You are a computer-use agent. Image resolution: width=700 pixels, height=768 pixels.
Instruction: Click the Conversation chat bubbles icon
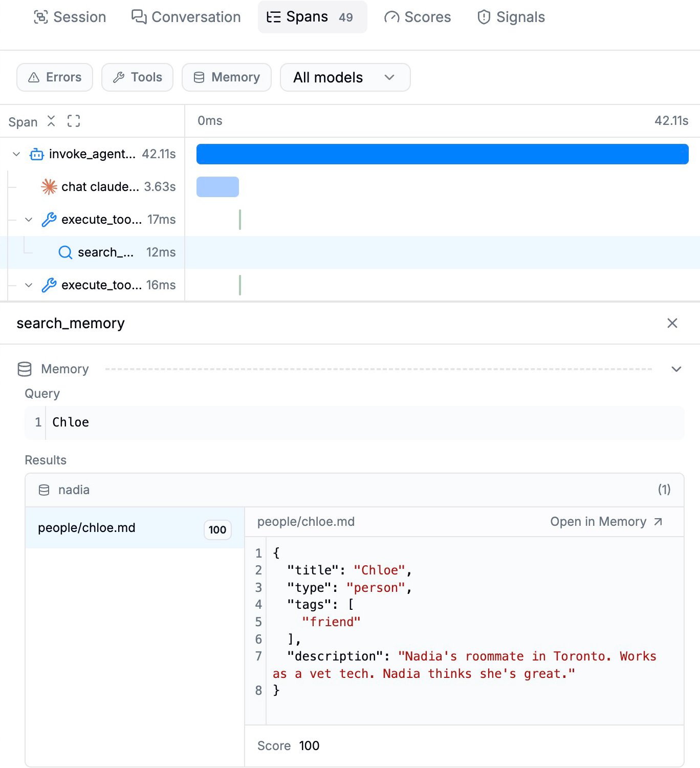(x=139, y=17)
